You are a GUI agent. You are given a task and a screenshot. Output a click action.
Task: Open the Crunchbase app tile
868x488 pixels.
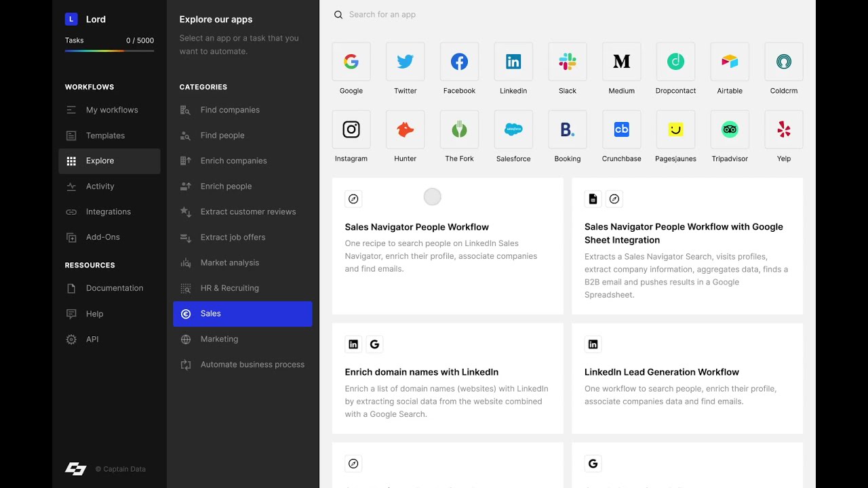pyautogui.click(x=622, y=129)
